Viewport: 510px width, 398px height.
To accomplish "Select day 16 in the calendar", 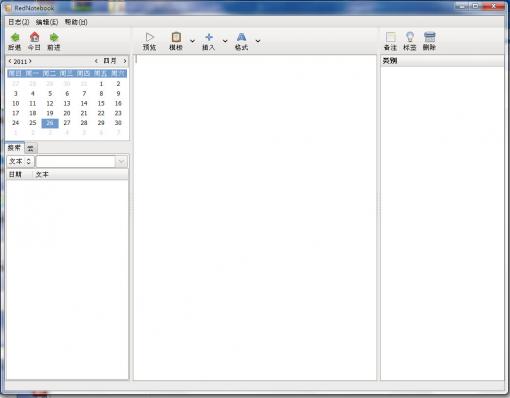I will [x=118, y=103].
